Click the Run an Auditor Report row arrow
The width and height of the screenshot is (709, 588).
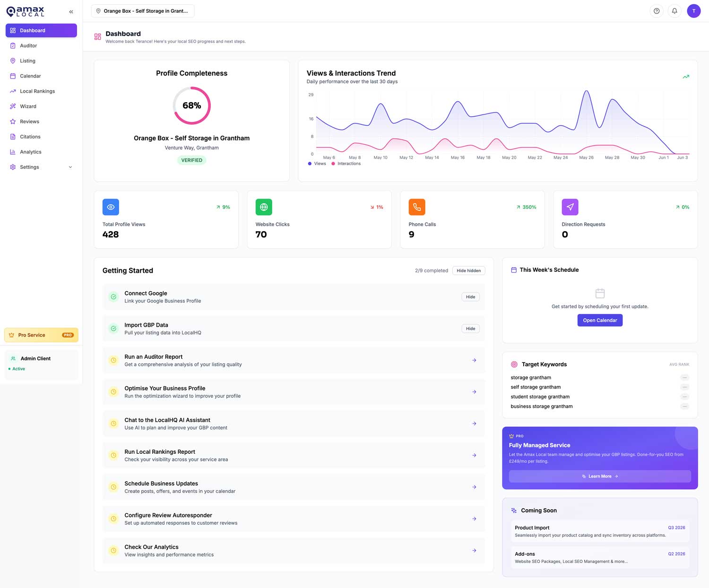[474, 360]
